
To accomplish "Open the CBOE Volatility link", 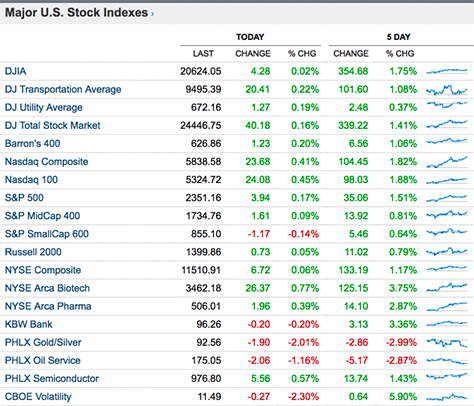I will (x=38, y=396).
